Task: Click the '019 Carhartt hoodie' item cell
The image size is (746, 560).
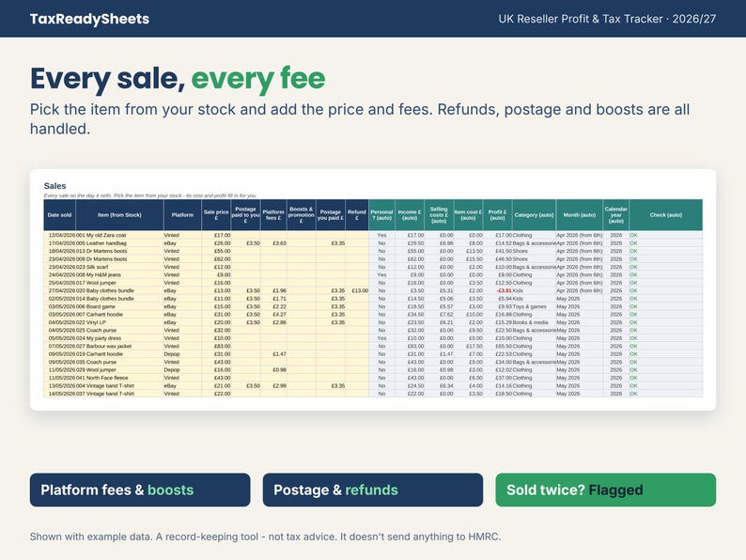Action: pyautogui.click(x=119, y=354)
